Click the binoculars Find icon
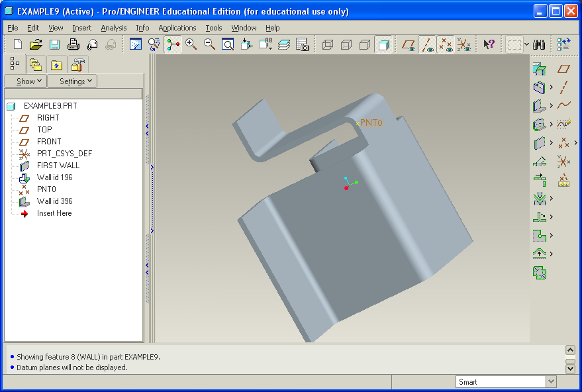 (x=540, y=44)
